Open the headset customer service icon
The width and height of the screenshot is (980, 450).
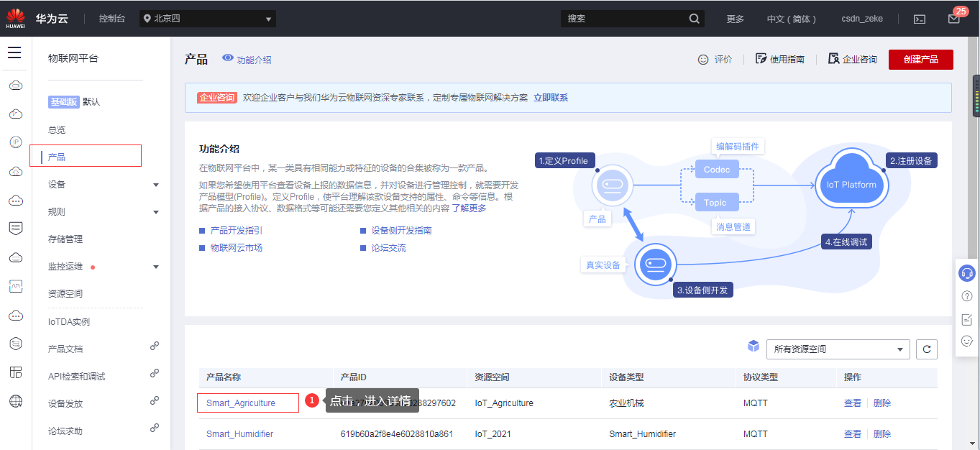(x=967, y=273)
